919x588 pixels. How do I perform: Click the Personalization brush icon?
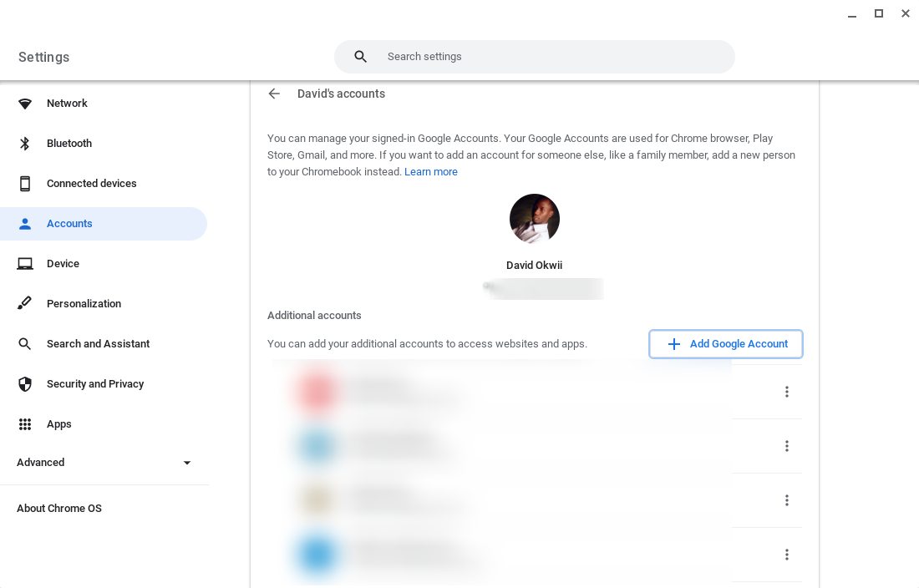25,304
